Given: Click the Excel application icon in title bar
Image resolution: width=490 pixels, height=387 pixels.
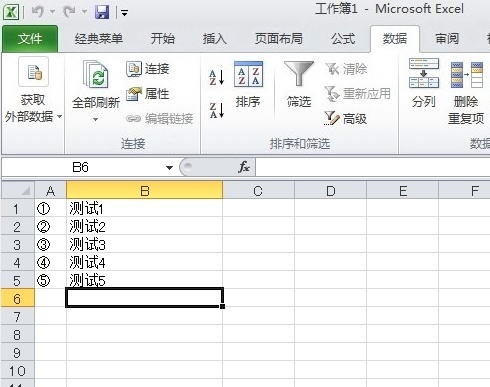Looking at the screenshot, I should coord(11,12).
